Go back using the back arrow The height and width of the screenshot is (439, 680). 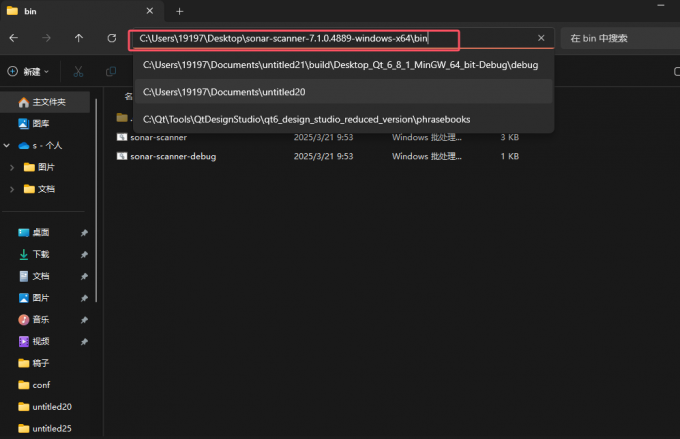pos(13,38)
